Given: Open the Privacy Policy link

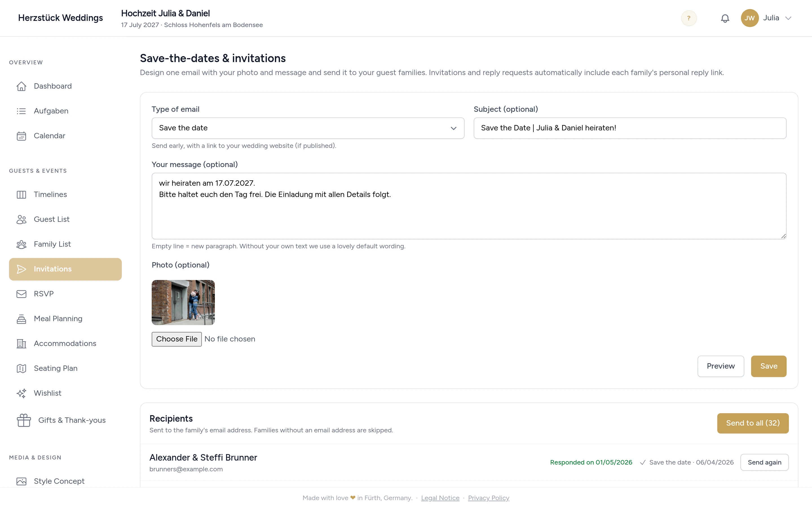Looking at the screenshot, I should (489, 498).
